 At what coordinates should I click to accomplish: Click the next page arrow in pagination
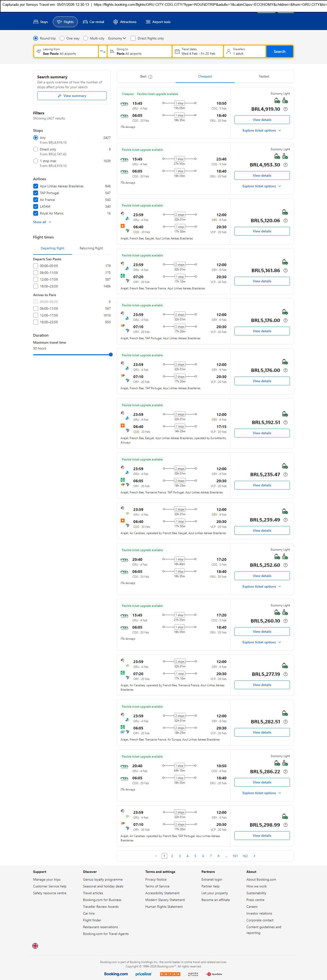click(x=254, y=856)
